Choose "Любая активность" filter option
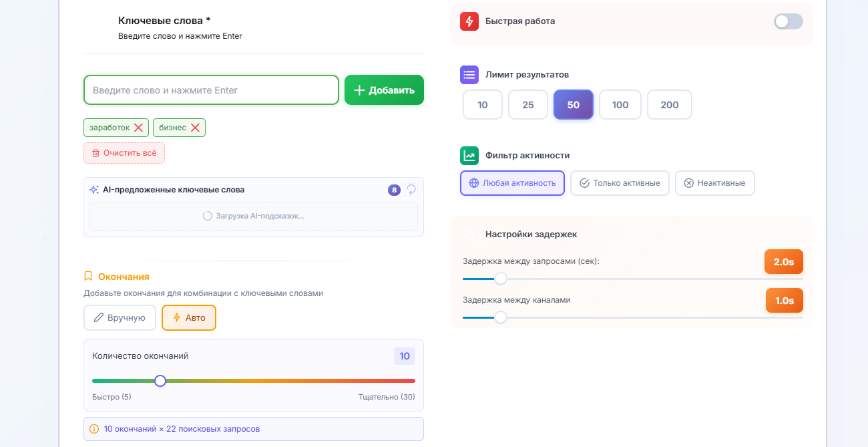 (512, 183)
